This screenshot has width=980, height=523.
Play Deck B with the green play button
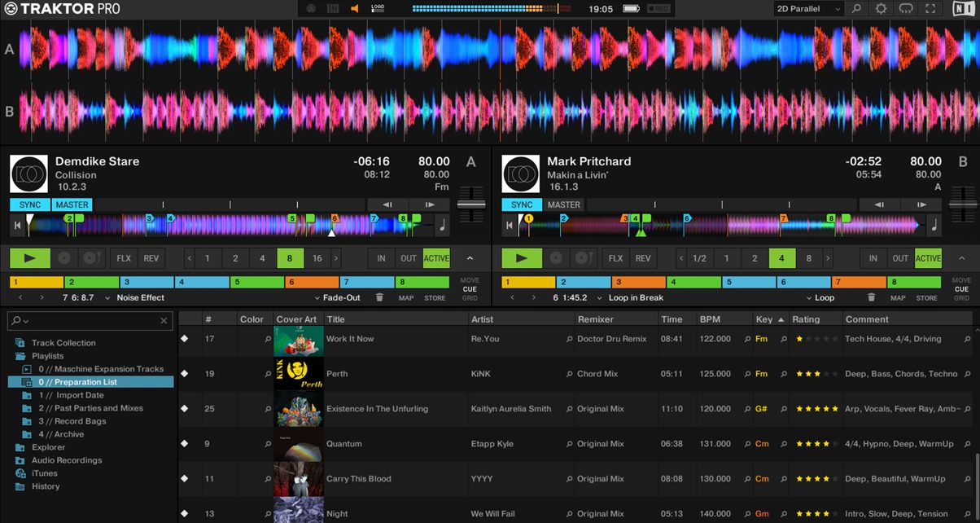pos(522,258)
